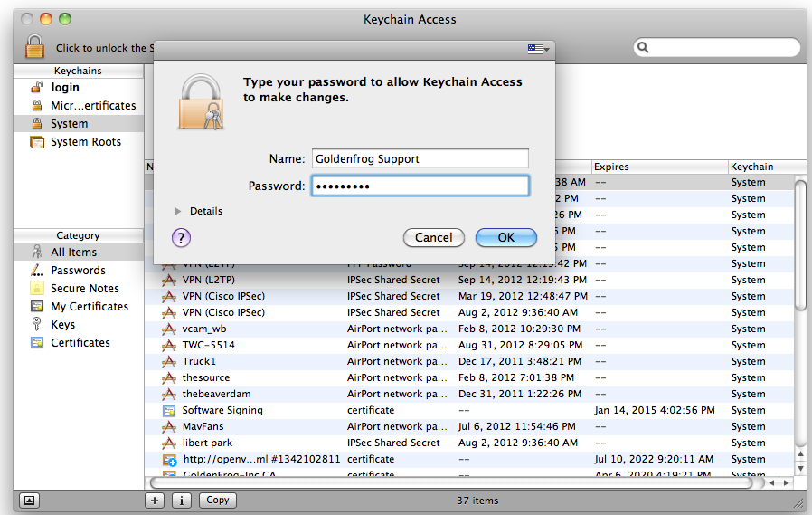The image size is (812, 515).
Task: Click the padlock to unlock the keychain
Action: pyautogui.click(x=34, y=47)
